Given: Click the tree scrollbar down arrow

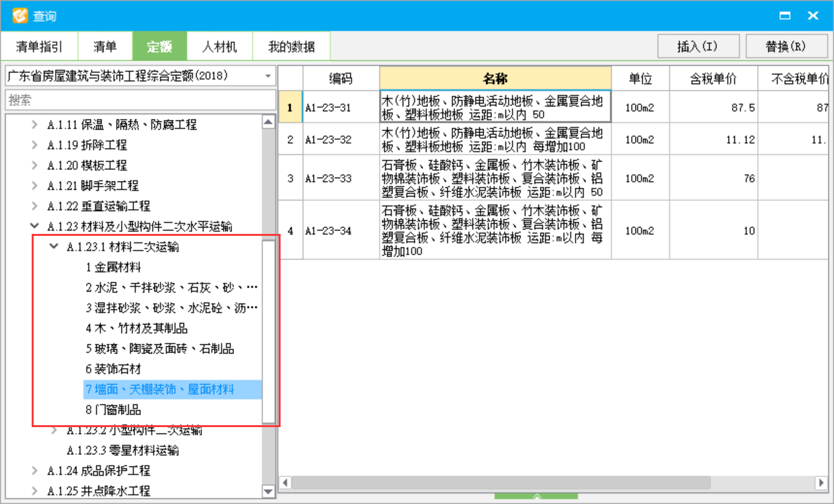Looking at the screenshot, I should pos(269,492).
